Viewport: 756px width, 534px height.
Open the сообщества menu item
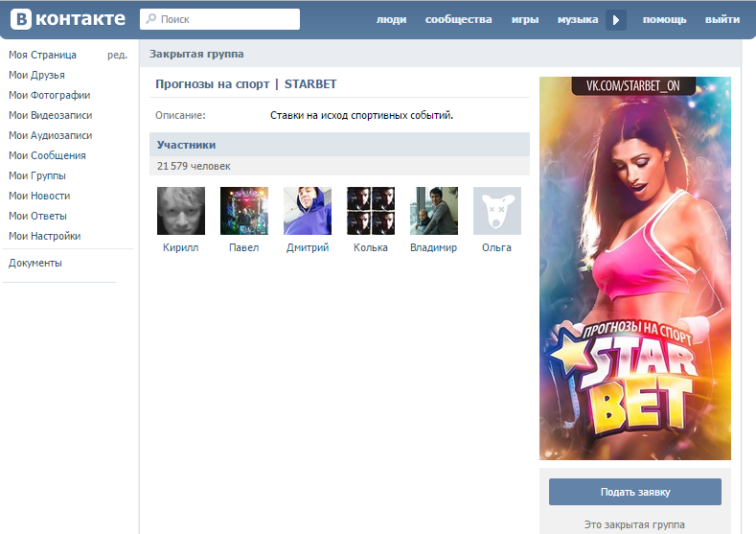(x=459, y=20)
